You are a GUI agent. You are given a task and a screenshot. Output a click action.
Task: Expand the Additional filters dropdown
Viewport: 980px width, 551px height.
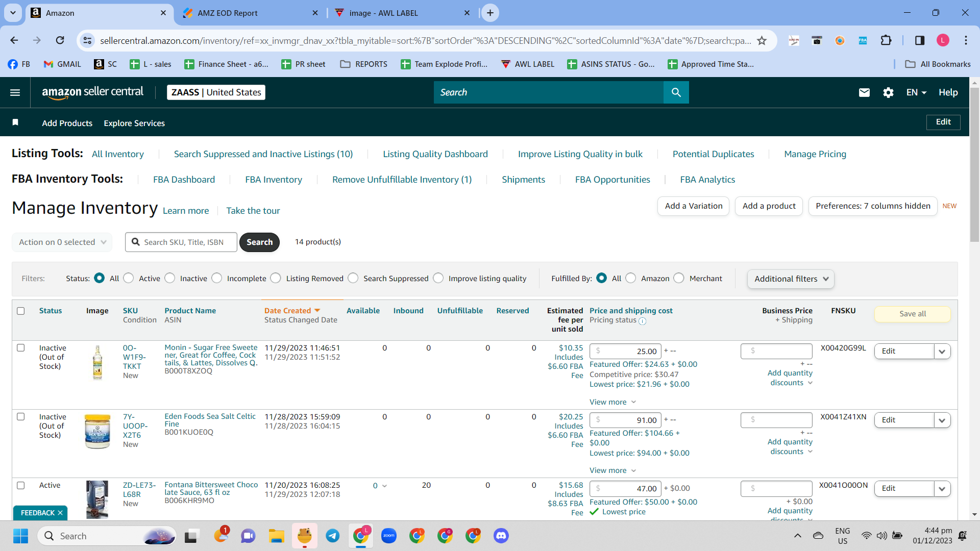pos(791,279)
